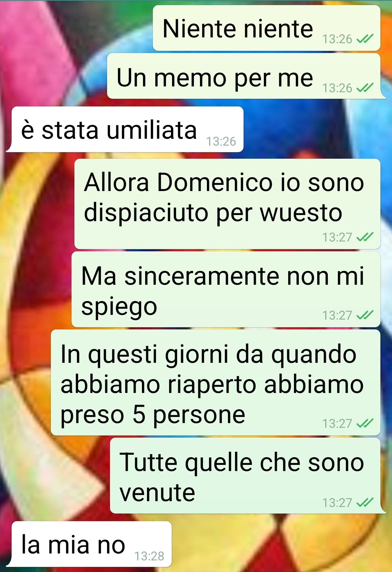This screenshot has height=572, width=392.
Task: Tap read ticks on 'preso 5 persone' message
Action: (365, 423)
